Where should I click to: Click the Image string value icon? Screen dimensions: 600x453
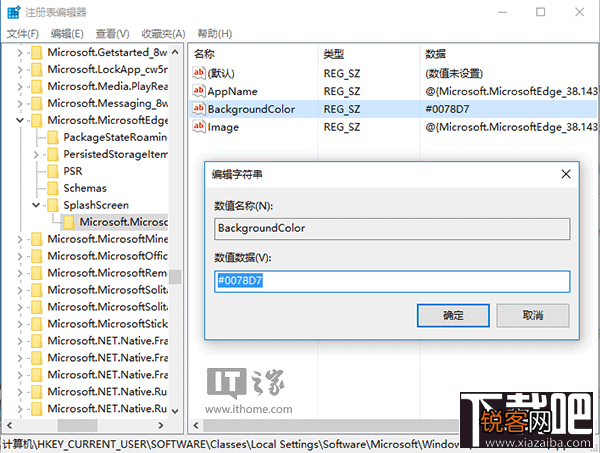coord(199,127)
